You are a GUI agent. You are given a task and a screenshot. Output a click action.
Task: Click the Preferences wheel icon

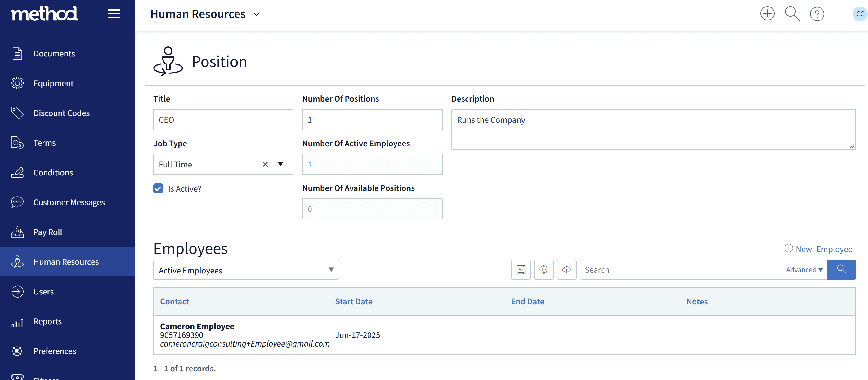tap(17, 351)
